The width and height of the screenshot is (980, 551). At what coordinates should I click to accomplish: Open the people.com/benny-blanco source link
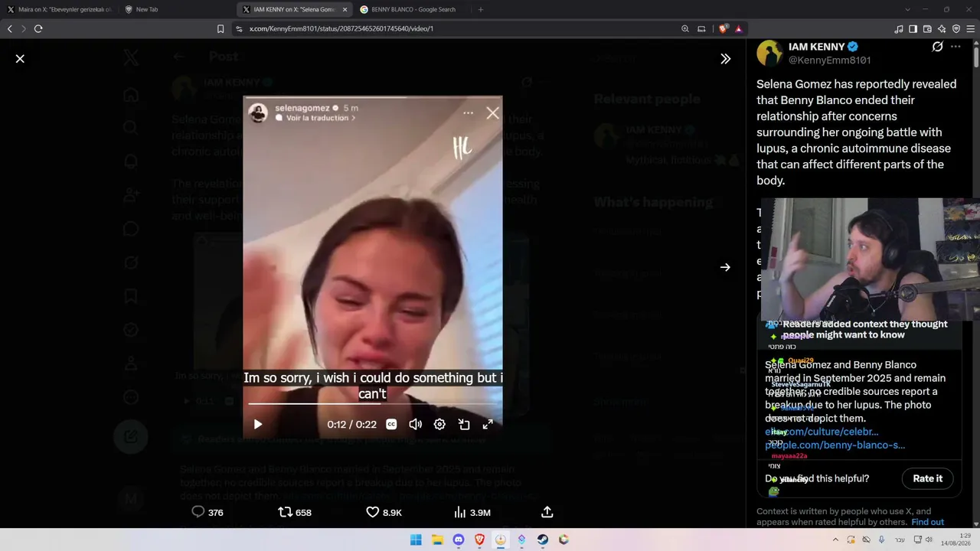[835, 445]
